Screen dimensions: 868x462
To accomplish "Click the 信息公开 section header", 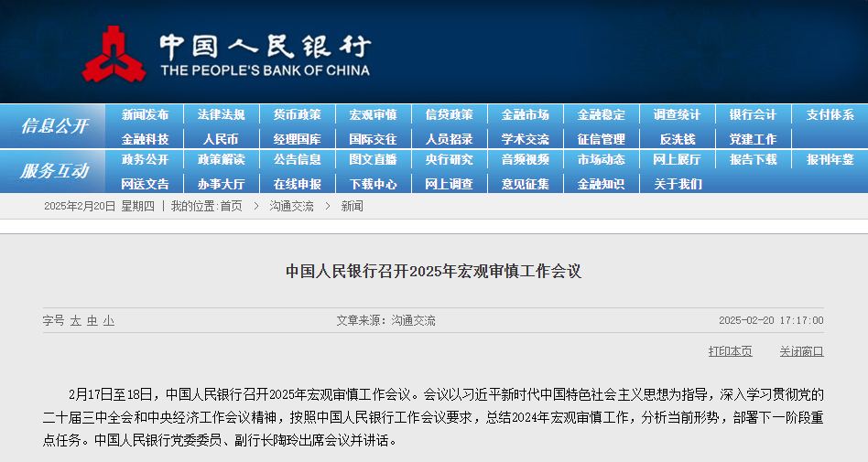I will tap(54, 126).
